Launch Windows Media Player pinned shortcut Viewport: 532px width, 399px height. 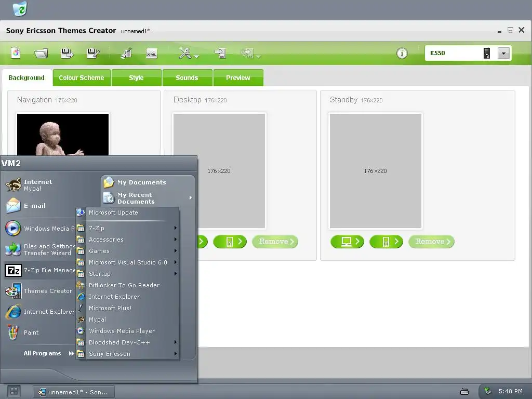[x=39, y=229]
